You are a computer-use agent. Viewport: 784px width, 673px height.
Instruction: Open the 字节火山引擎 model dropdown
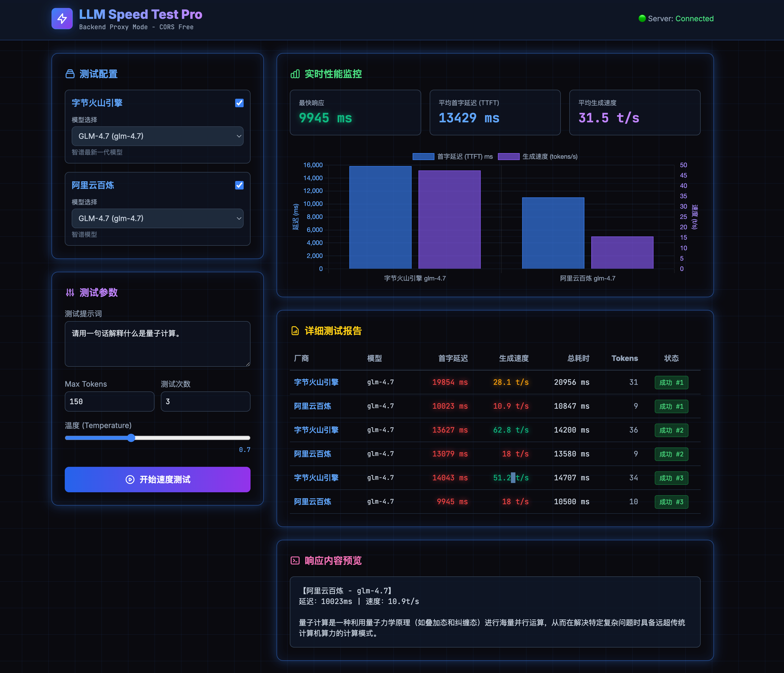[157, 136]
